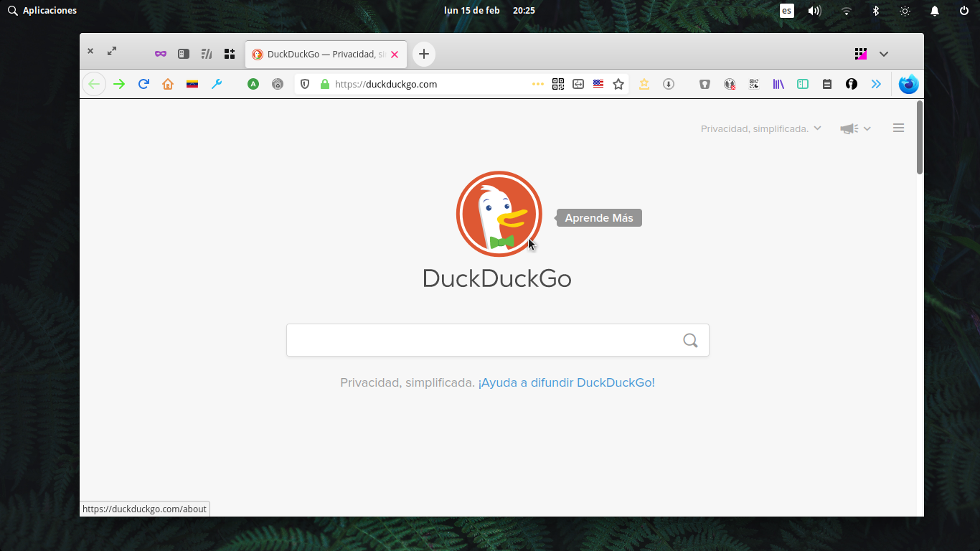Image resolution: width=980 pixels, height=551 pixels.
Task: Open the tracking protection shield
Action: click(305, 84)
